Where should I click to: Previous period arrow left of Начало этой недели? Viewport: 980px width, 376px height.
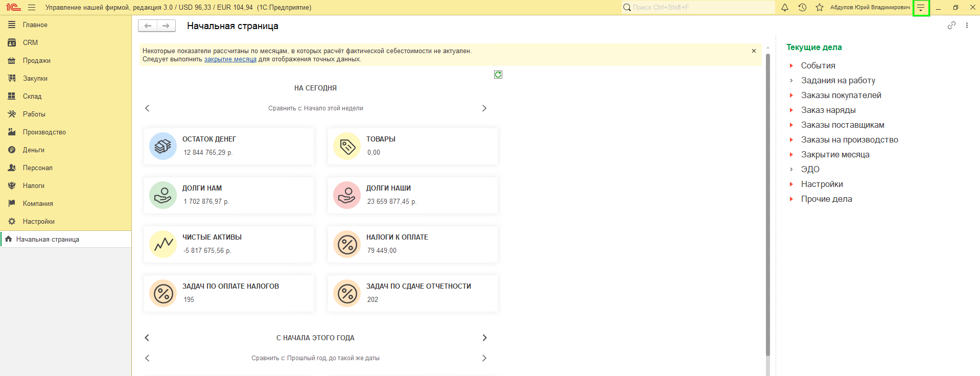pyautogui.click(x=147, y=108)
